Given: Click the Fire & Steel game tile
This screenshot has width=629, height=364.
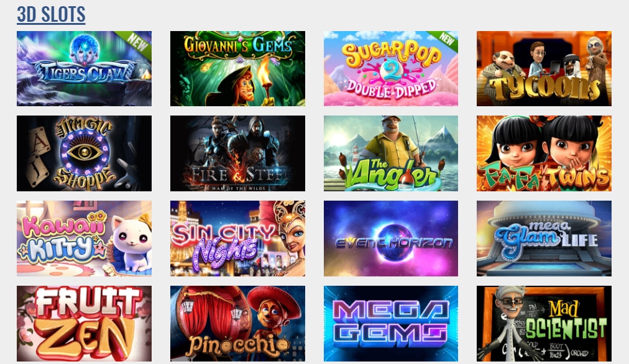Looking at the screenshot, I should (237, 153).
